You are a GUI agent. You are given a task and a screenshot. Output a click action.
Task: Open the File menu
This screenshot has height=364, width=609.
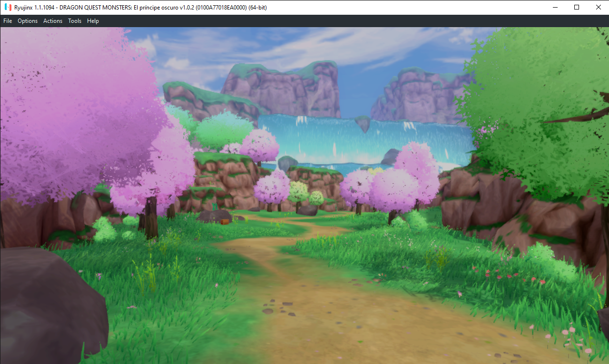click(x=8, y=21)
